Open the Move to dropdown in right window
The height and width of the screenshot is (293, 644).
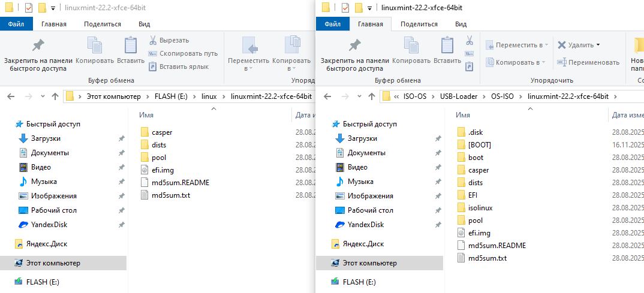coord(516,45)
